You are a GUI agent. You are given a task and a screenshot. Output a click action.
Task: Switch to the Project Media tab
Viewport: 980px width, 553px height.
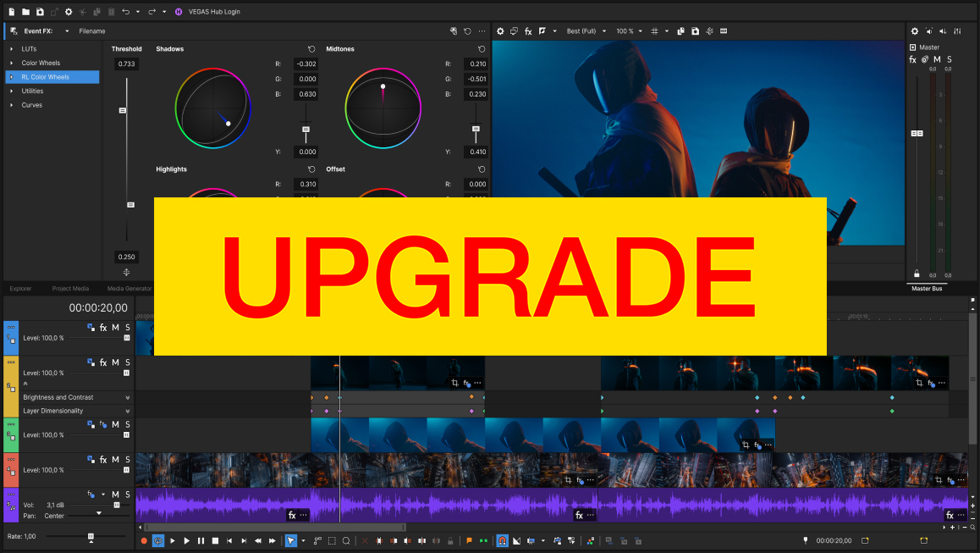pyautogui.click(x=69, y=289)
